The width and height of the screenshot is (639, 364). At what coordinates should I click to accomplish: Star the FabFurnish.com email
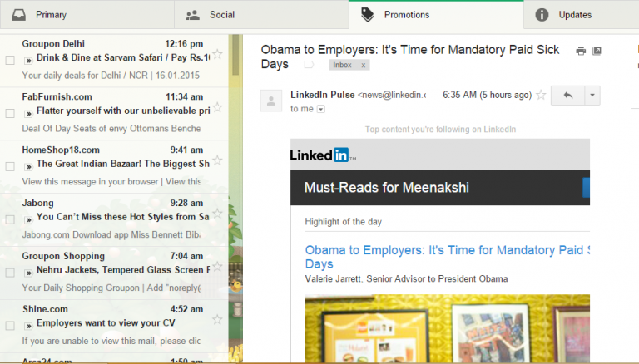tap(218, 108)
